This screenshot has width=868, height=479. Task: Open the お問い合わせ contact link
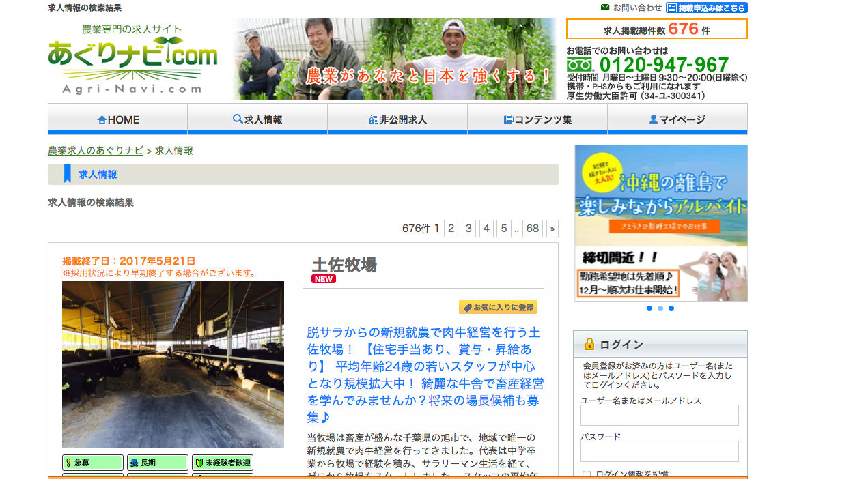(637, 8)
